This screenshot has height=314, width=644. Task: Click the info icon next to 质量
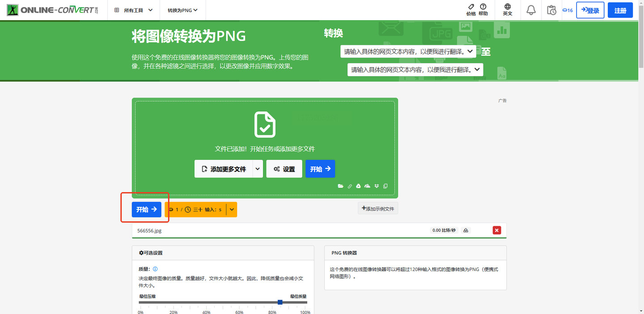(155, 269)
